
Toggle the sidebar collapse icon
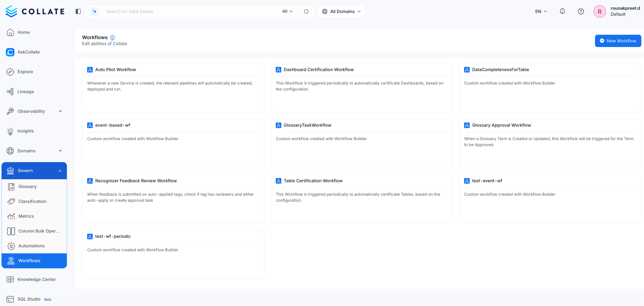pos(78,11)
